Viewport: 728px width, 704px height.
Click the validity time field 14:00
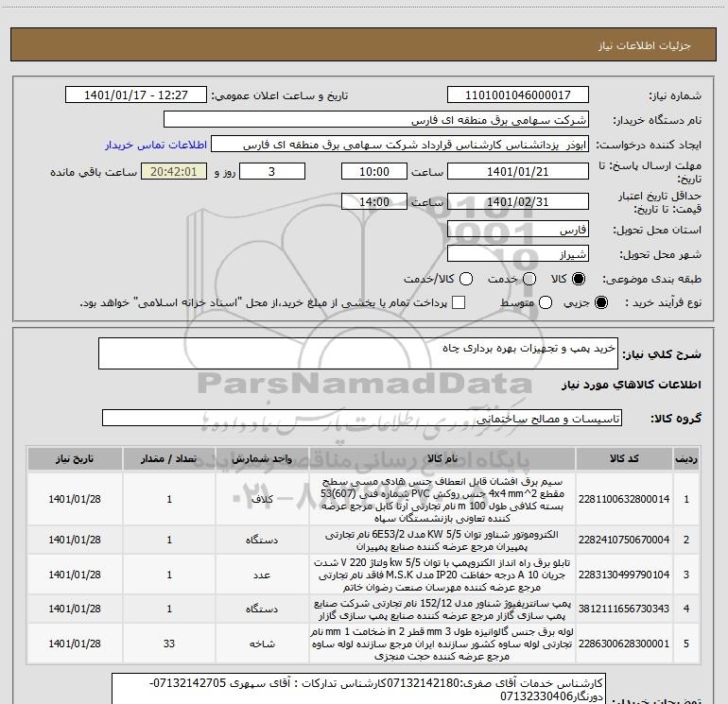pos(374,201)
